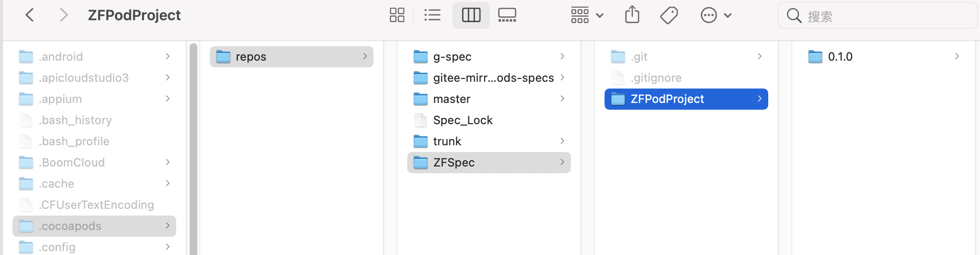Image resolution: width=980 pixels, height=255 pixels.
Task: Expand chevron beside .cache
Action: point(168,183)
